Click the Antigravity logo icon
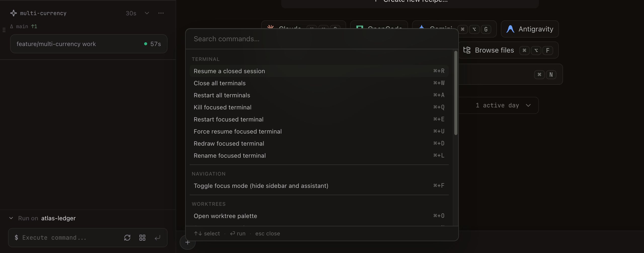This screenshot has width=644, height=253. (x=510, y=29)
